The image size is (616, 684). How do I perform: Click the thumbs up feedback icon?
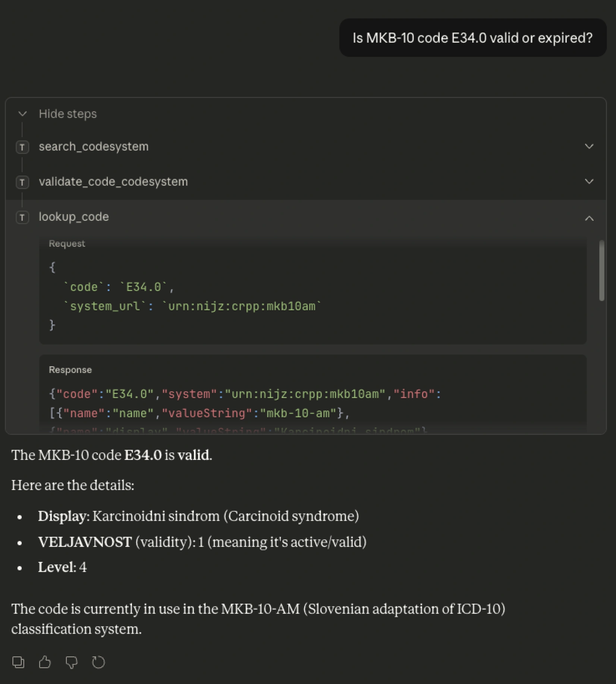[x=45, y=662]
